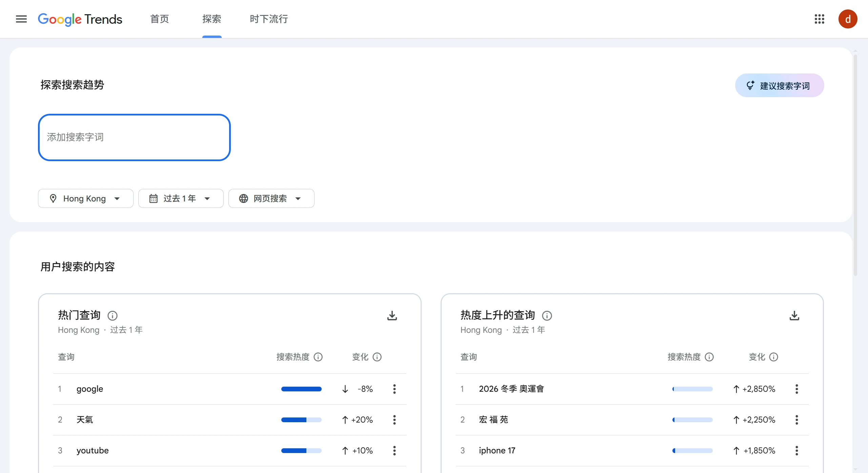Open the 网页搜索 category dropdown
The image size is (868, 473).
[x=271, y=198]
